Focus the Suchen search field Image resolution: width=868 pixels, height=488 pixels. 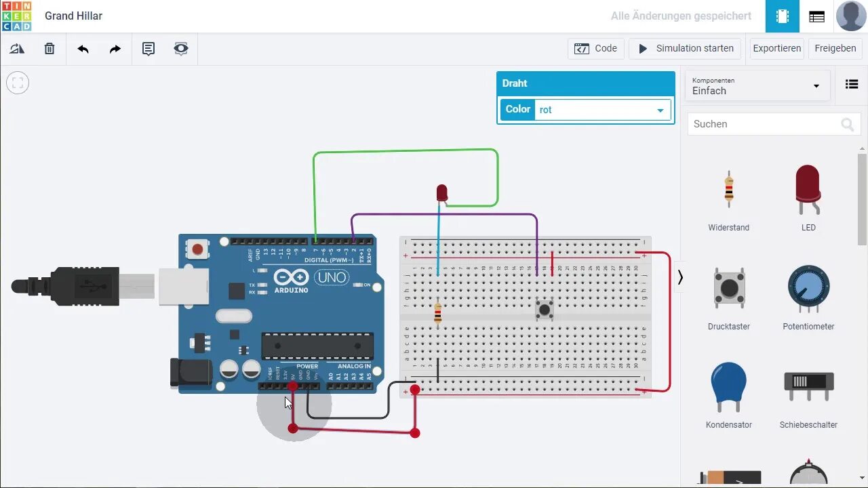click(774, 124)
